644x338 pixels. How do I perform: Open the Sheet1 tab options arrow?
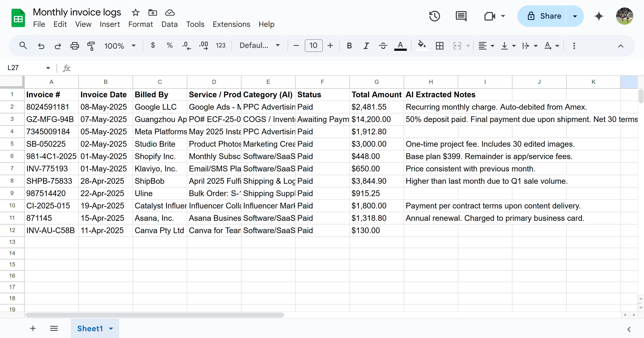[111, 329]
